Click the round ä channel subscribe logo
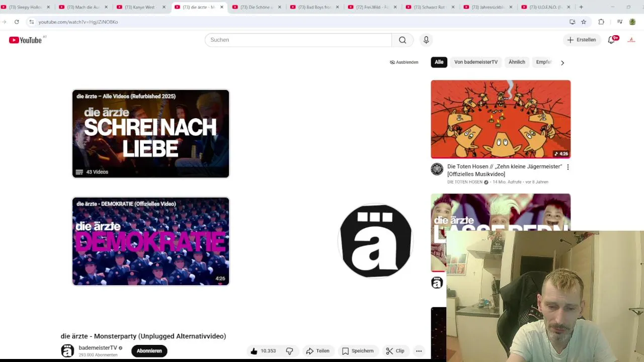The width and height of the screenshot is (644, 362). 376,240
